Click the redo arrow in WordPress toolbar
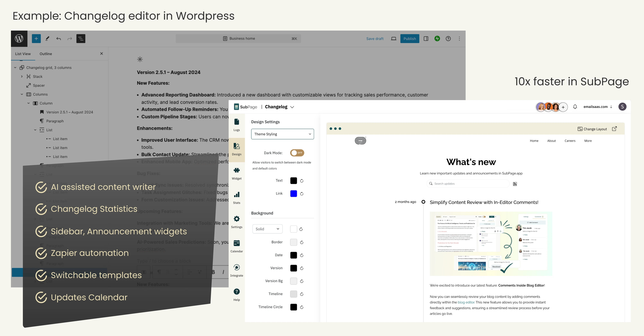 coord(70,38)
